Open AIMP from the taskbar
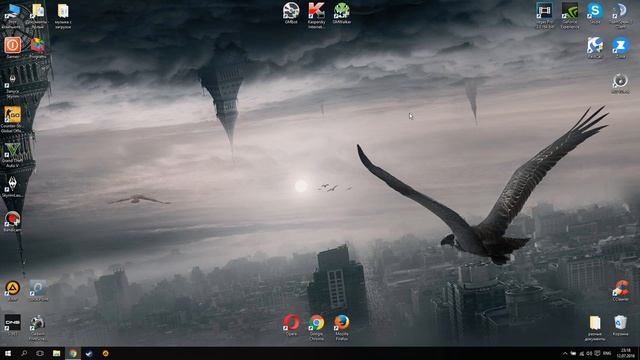Viewport: 640px width, 360px height. point(105,353)
